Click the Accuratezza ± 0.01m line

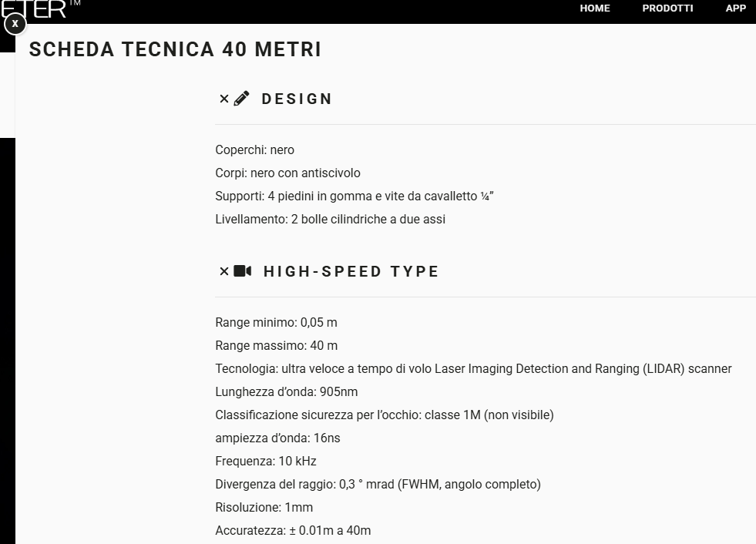pos(293,531)
